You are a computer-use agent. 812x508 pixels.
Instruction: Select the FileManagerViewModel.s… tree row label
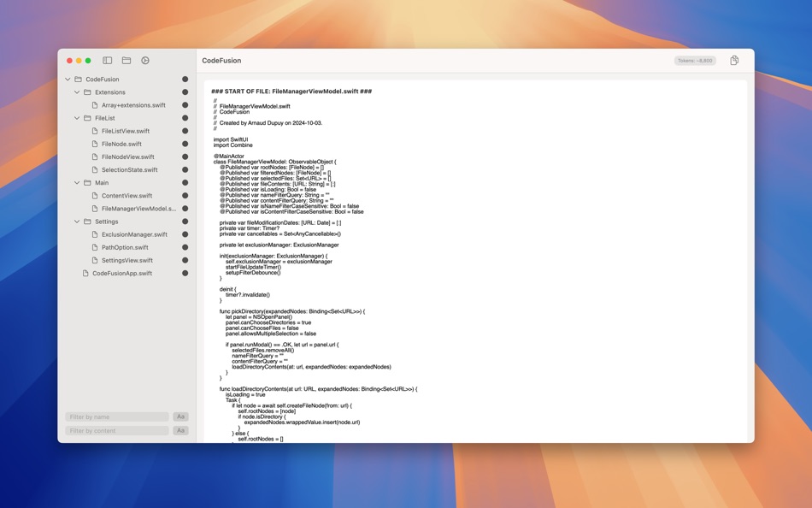pos(138,209)
